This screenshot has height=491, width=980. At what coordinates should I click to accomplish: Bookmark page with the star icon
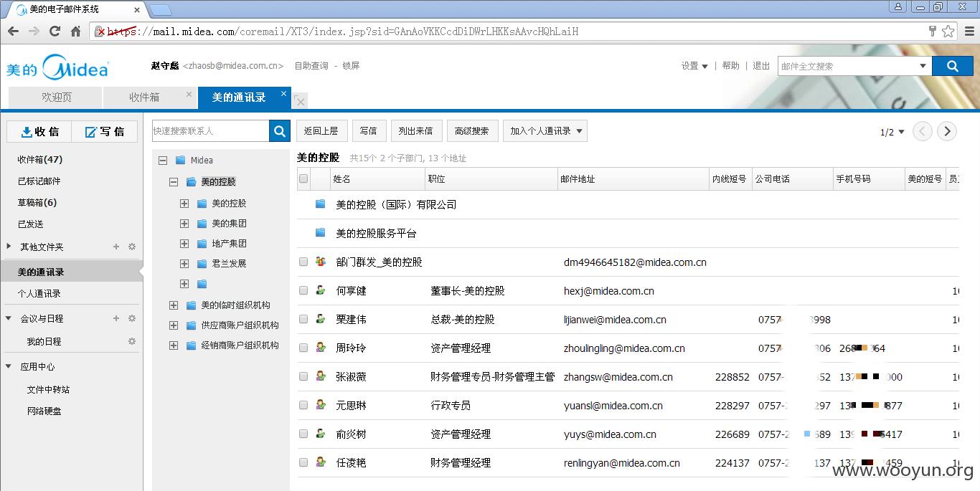[948, 32]
